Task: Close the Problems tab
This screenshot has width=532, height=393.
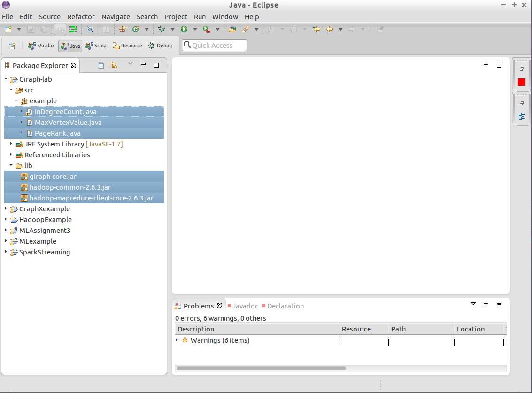Action: click(x=220, y=306)
